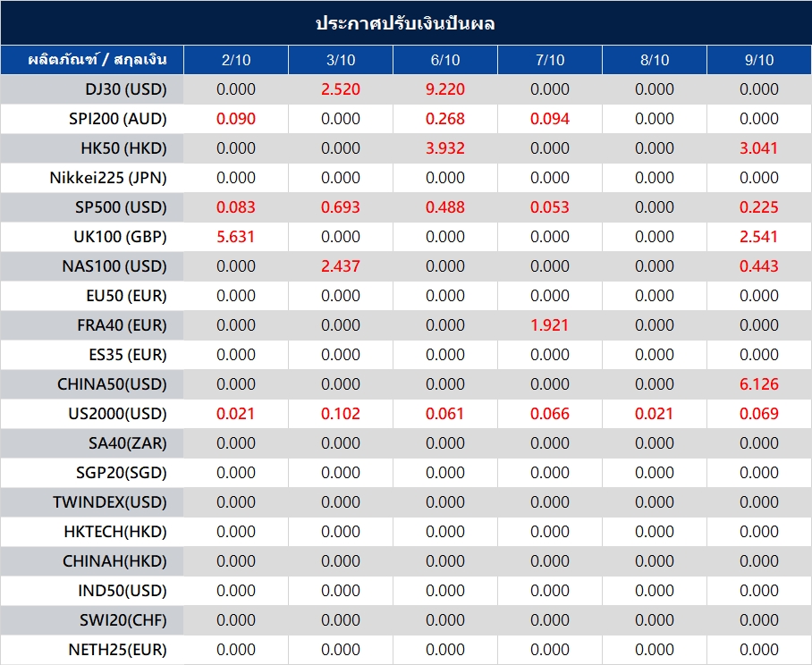Click the 0.268 value for SPI200
The width and height of the screenshot is (812, 665).
pos(445,119)
